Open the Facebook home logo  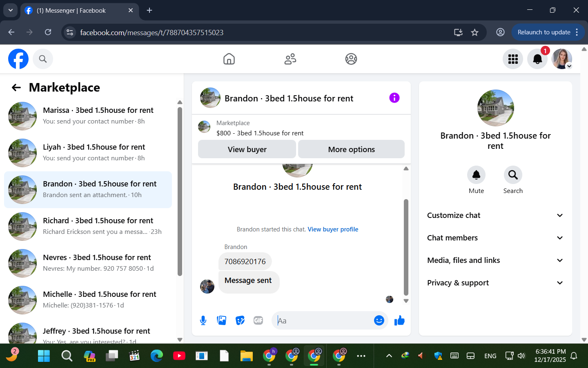(18, 59)
